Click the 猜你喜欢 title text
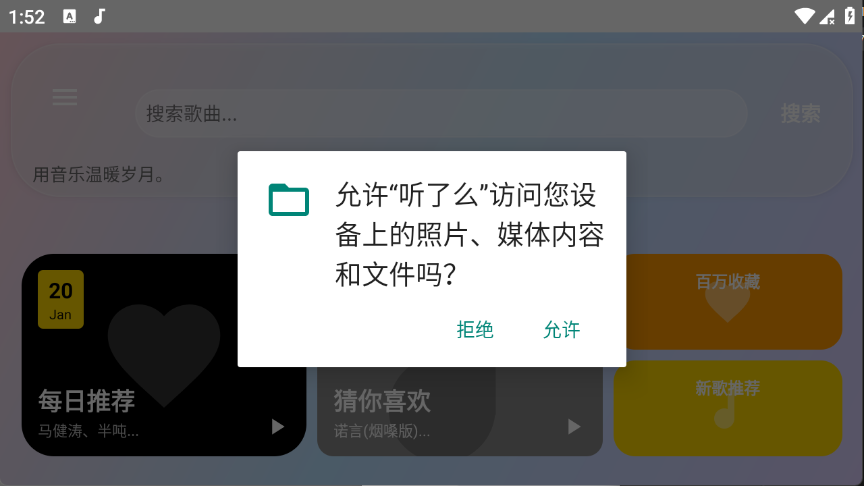 [382, 401]
